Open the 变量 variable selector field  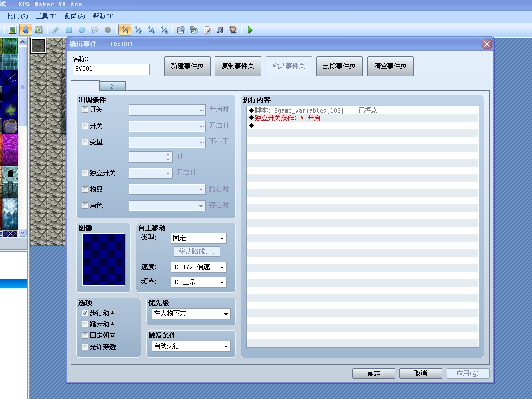pos(167,142)
